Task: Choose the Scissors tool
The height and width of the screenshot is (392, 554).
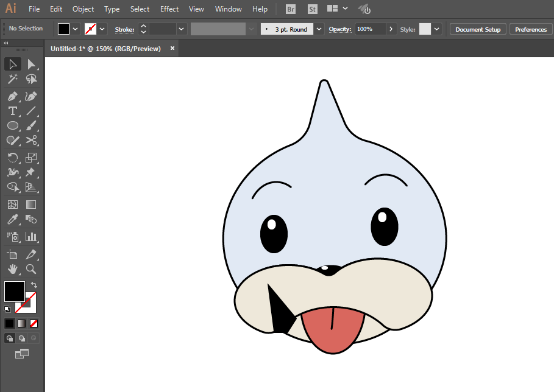Action: click(x=31, y=141)
